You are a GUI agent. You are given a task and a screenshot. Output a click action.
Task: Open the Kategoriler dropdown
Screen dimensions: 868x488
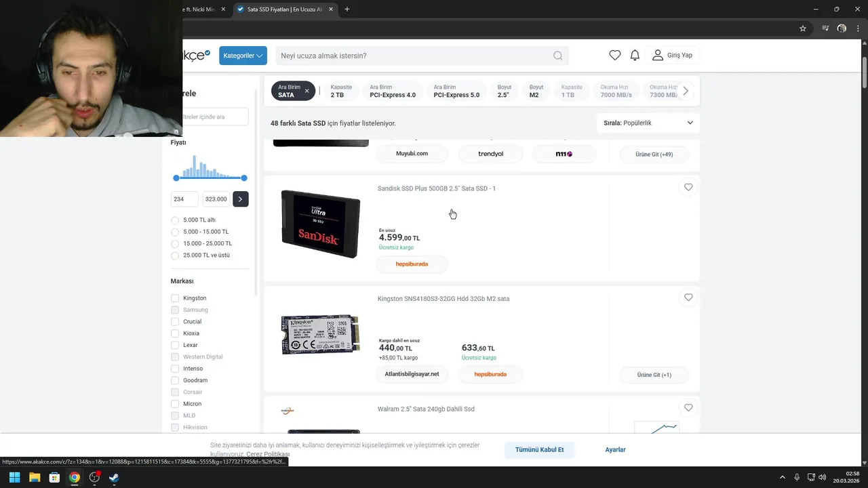(x=243, y=56)
